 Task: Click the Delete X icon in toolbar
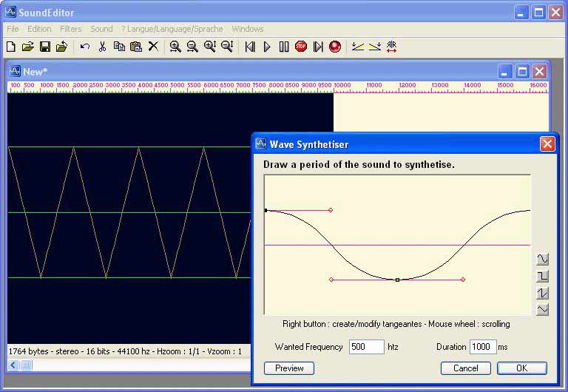[x=153, y=47]
